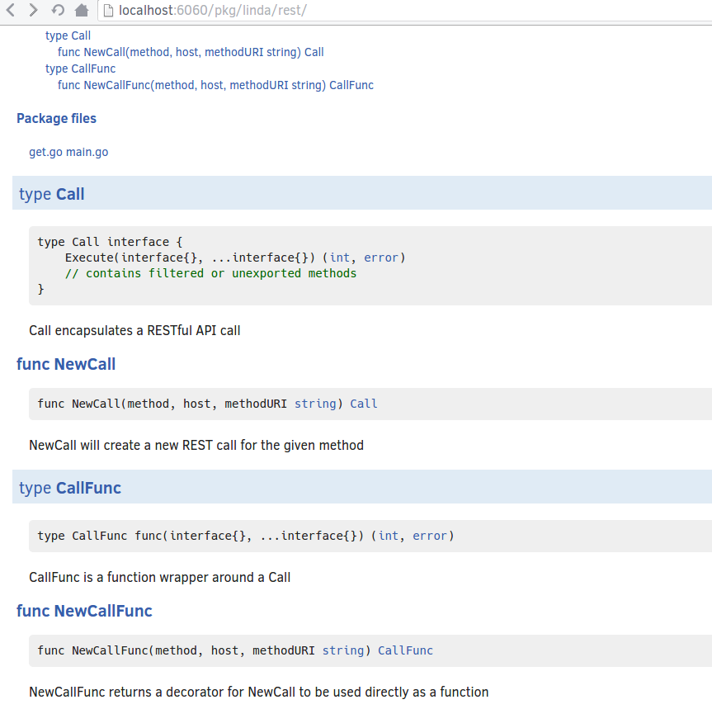Click the browser forward arrow

pos(32,10)
